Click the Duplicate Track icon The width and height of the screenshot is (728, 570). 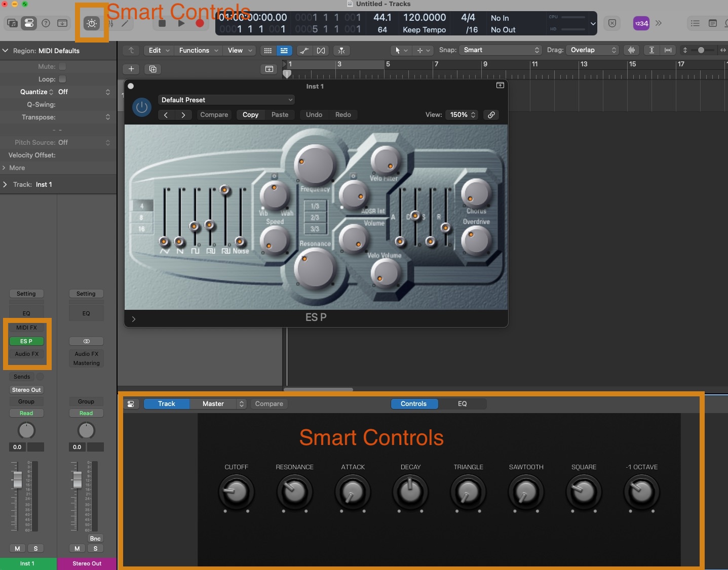point(152,69)
